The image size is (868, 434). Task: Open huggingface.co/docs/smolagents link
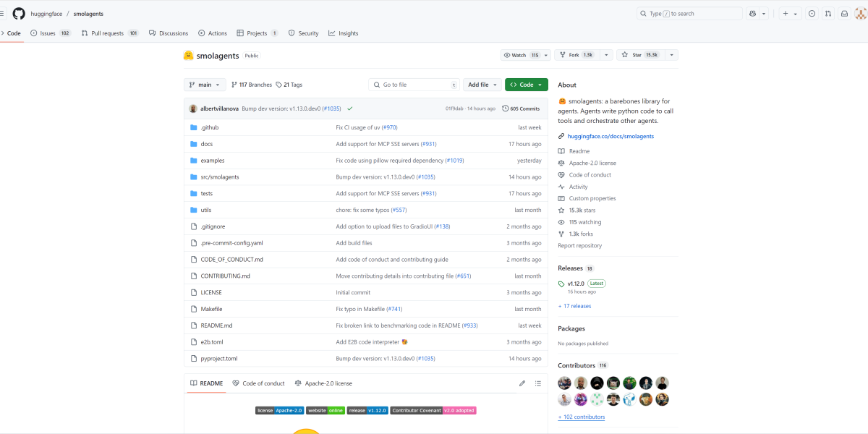coord(610,136)
